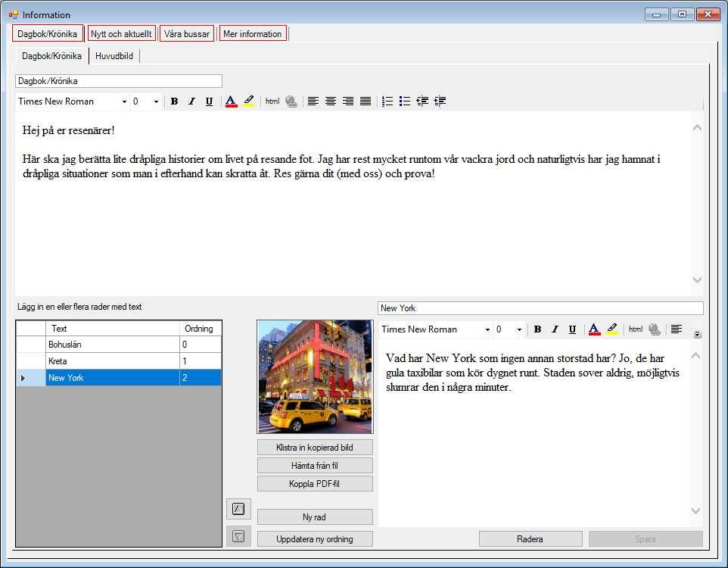Pick font color in the upper editor toolbar
728x568 pixels.
[x=231, y=101]
